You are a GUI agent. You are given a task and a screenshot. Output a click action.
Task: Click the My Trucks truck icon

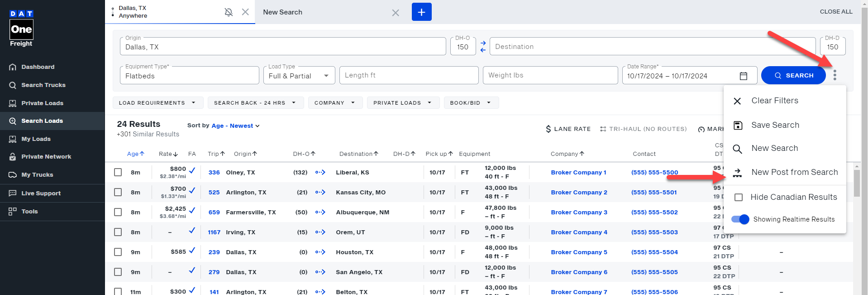13,175
